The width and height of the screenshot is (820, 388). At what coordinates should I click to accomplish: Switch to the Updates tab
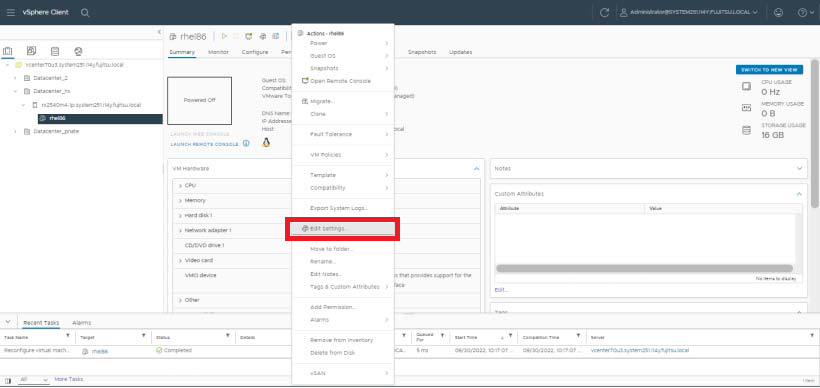[x=460, y=52]
